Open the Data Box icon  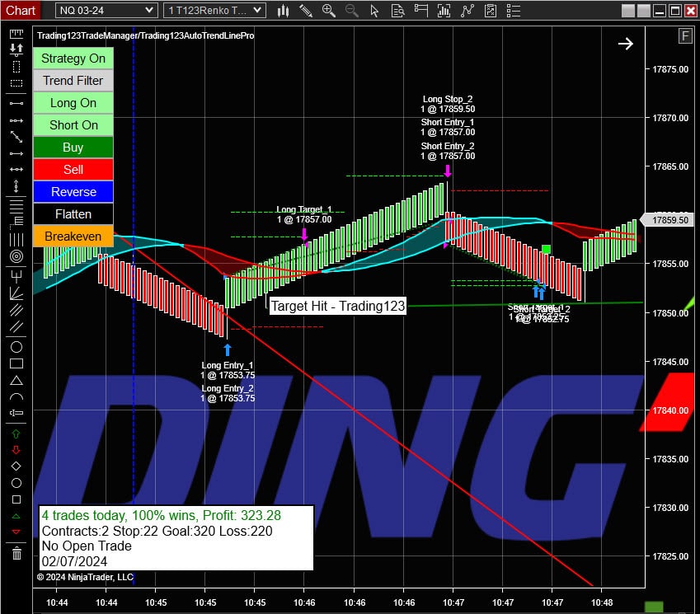click(x=397, y=10)
